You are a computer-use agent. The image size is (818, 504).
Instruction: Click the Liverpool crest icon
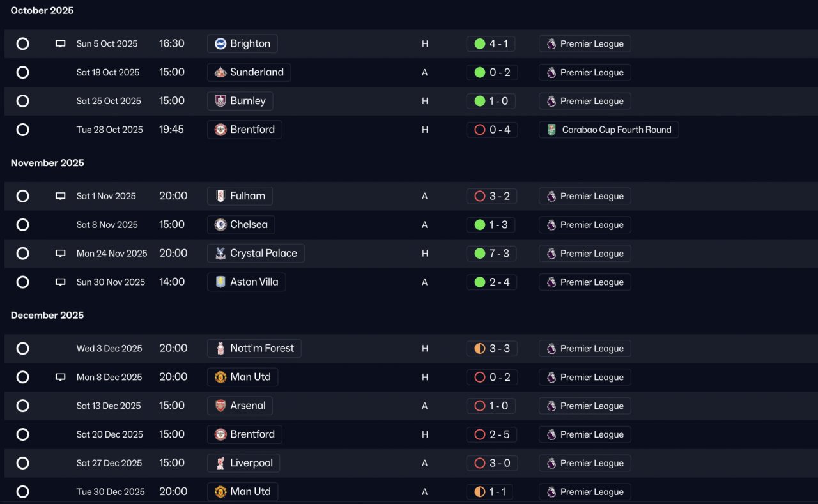220,463
